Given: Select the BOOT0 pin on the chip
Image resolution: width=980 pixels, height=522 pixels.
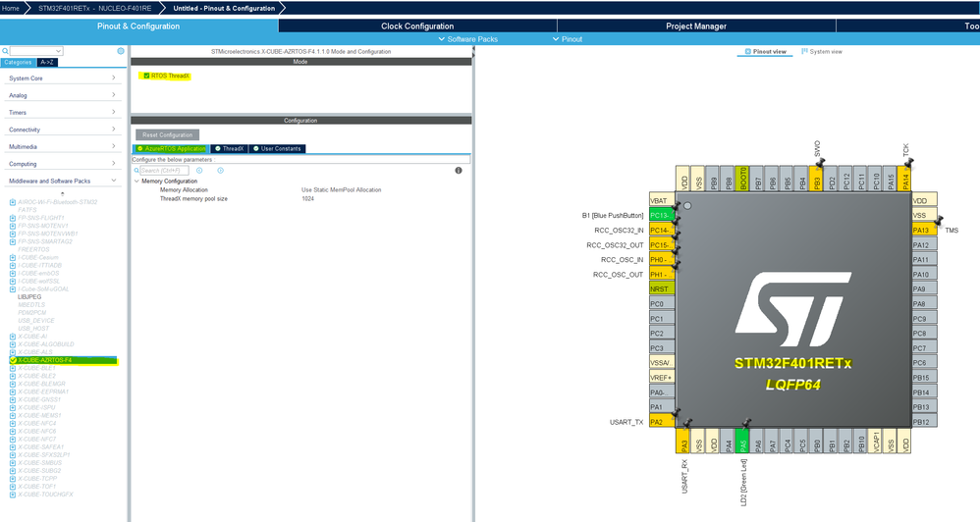Looking at the screenshot, I should [742, 179].
